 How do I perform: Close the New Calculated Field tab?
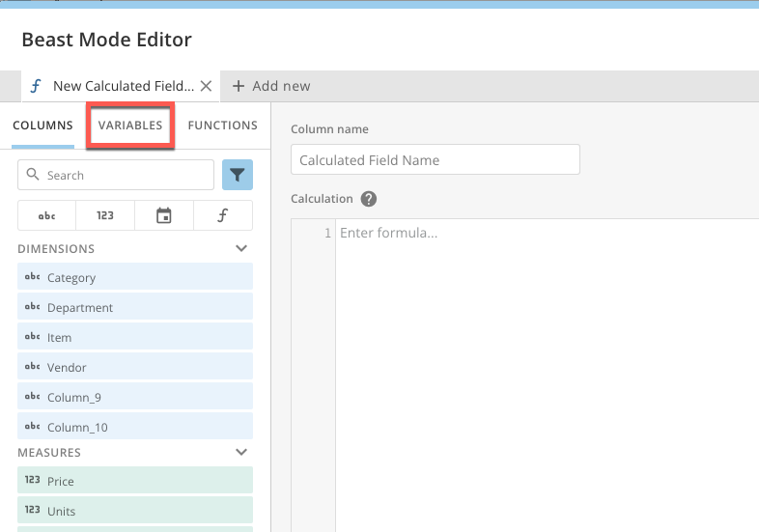[206, 86]
